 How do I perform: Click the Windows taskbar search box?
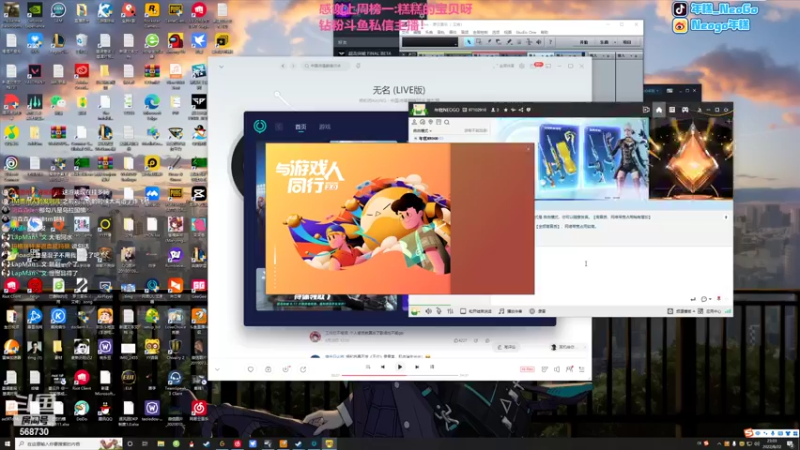(69, 444)
